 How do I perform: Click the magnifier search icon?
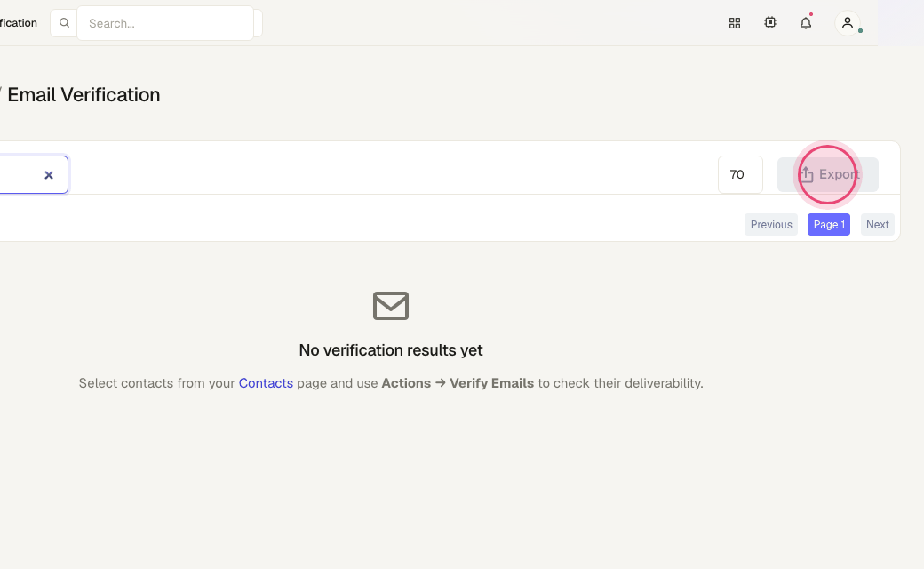coord(64,23)
